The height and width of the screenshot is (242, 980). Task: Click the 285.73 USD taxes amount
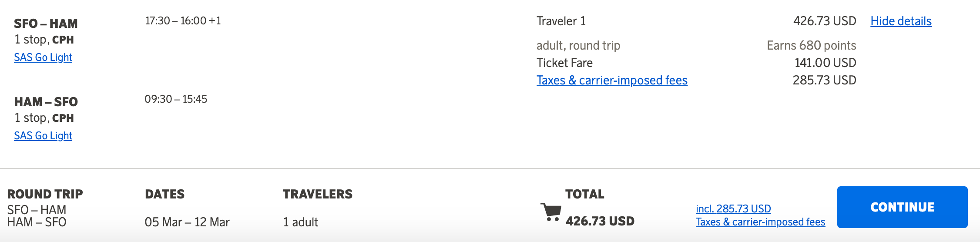[x=824, y=80]
